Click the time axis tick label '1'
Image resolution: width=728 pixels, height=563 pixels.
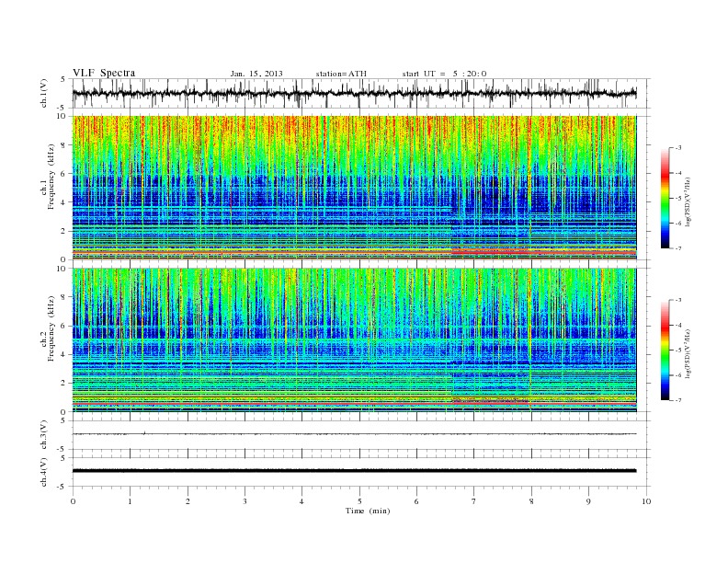point(130,501)
